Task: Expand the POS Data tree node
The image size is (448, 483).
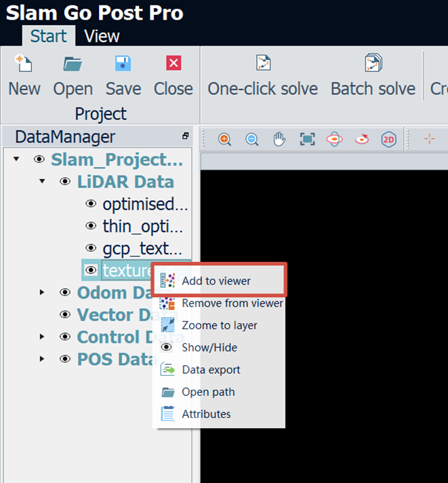Action: pos(42,359)
